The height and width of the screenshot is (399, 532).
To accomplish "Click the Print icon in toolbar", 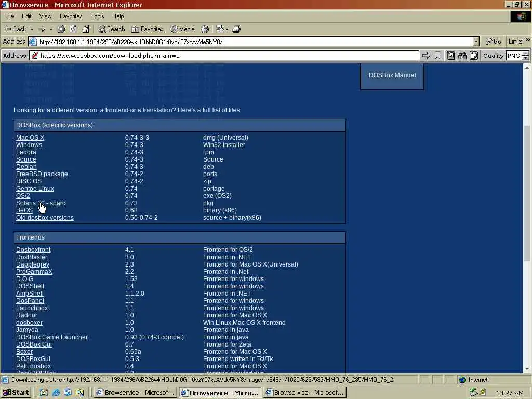I will click(236, 29).
